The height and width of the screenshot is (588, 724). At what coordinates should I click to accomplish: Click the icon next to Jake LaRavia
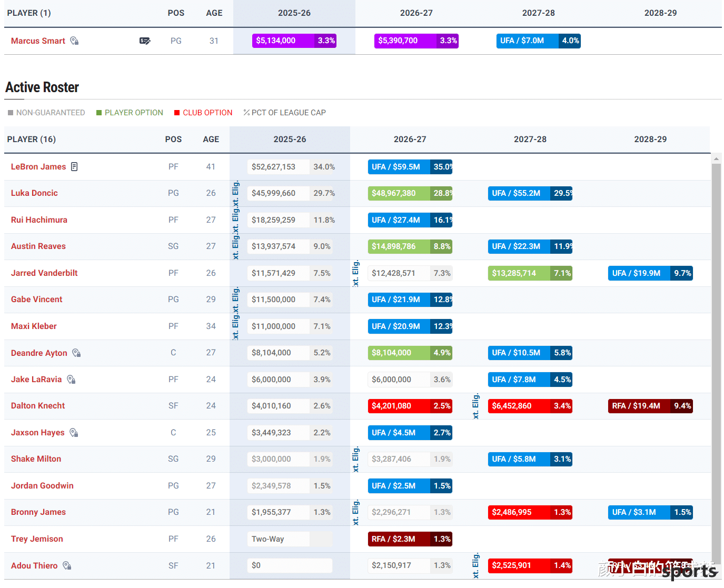71,379
